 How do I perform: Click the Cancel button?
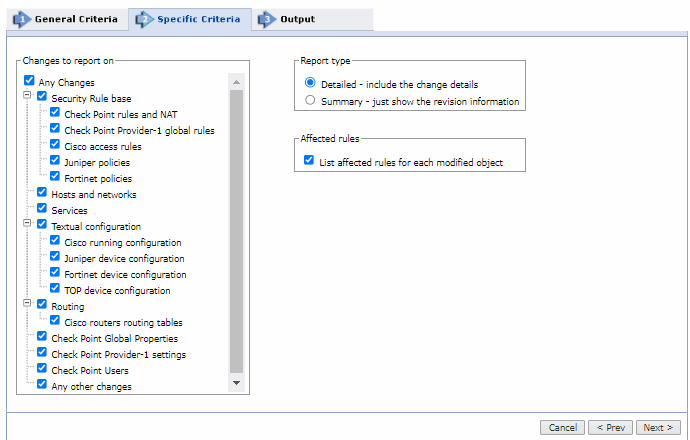(x=561, y=427)
